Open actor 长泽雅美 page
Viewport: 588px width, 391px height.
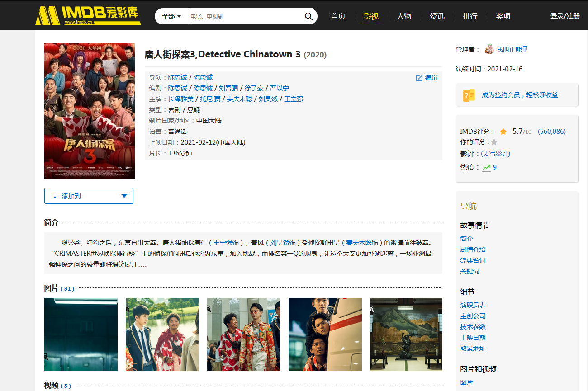[181, 99]
